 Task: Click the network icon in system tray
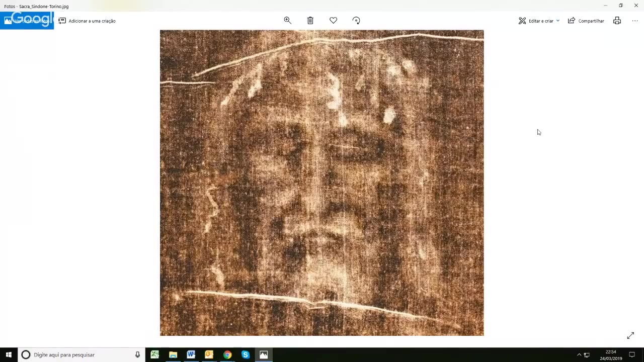point(587,355)
